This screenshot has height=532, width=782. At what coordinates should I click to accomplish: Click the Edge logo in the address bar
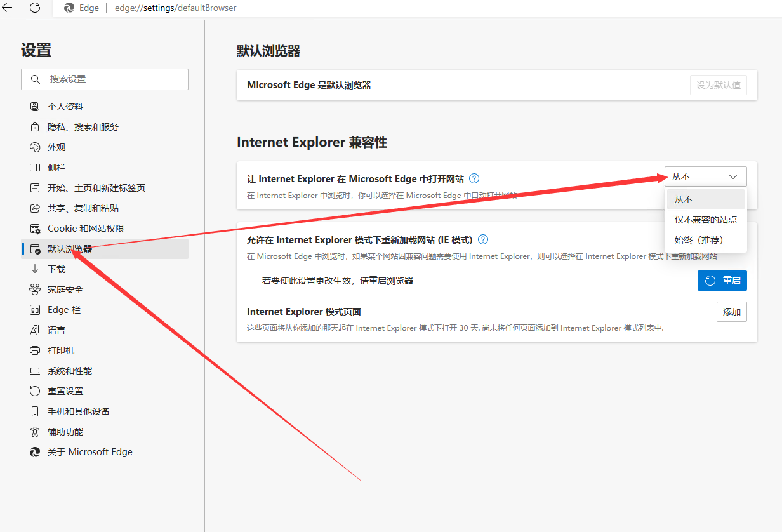(x=69, y=8)
